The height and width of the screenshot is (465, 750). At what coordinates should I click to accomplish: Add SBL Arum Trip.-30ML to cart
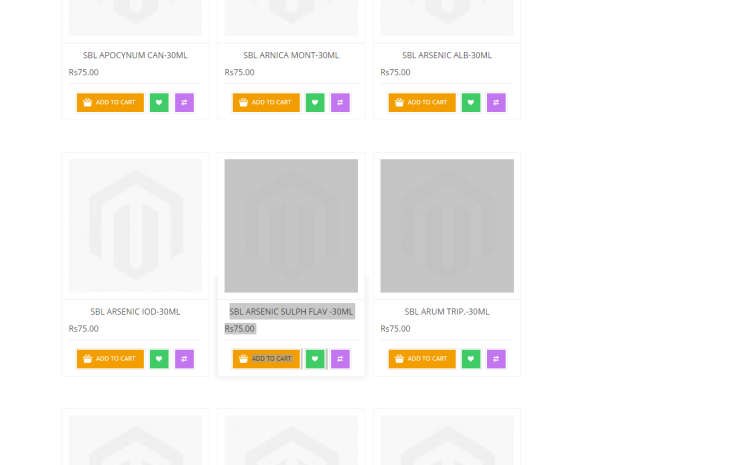point(422,358)
